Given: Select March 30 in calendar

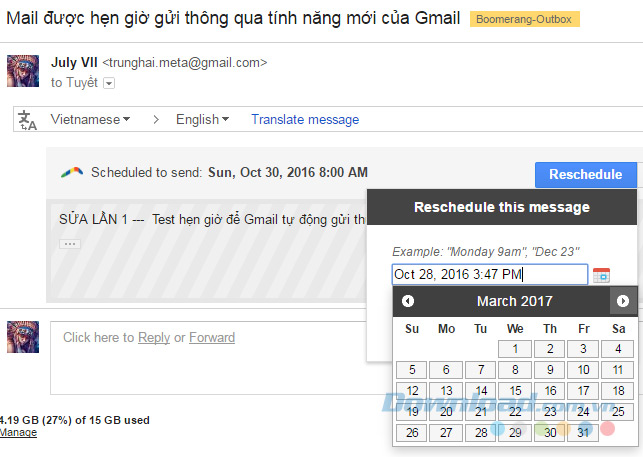Looking at the screenshot, I should pos(550,433).
